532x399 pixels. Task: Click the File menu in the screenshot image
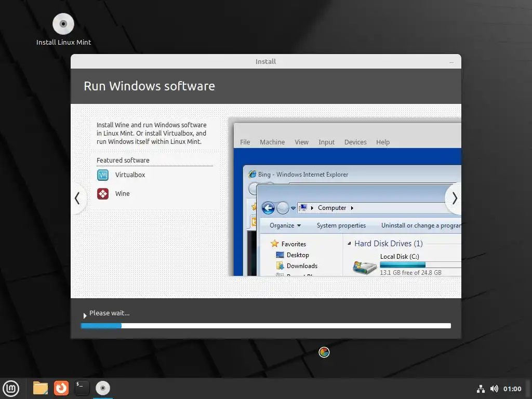pos(245,142)
